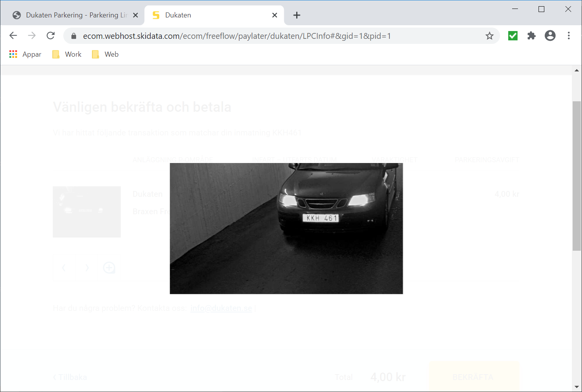The width and height of the screenshot is (582, 392).
Task: Confirm payment with BEKRÄFTA button
Action: (474, 377)
